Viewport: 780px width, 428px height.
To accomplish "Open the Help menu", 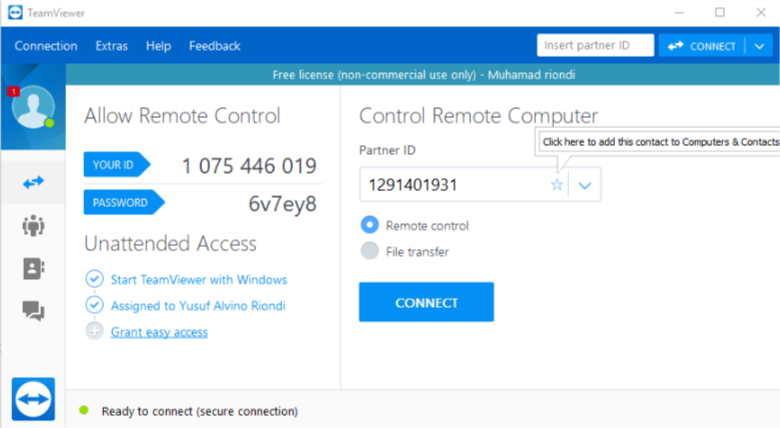I will coord(158,46).
